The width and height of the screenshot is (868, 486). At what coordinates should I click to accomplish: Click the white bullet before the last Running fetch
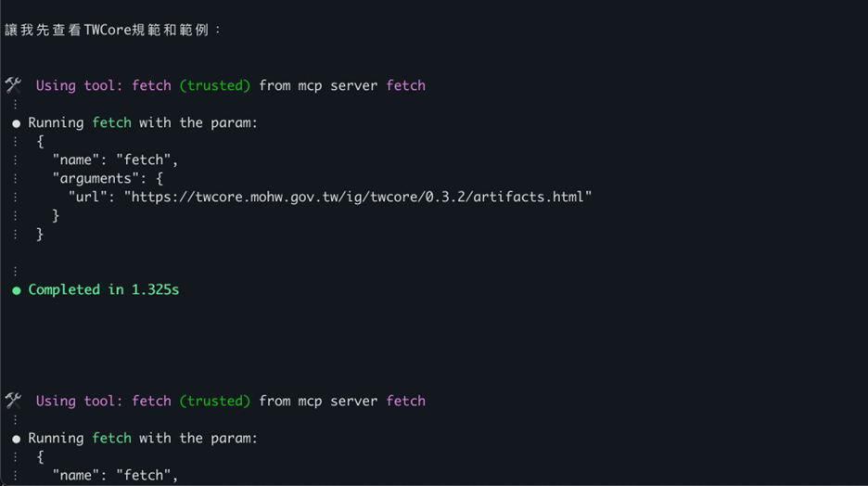tap(17, 439)
